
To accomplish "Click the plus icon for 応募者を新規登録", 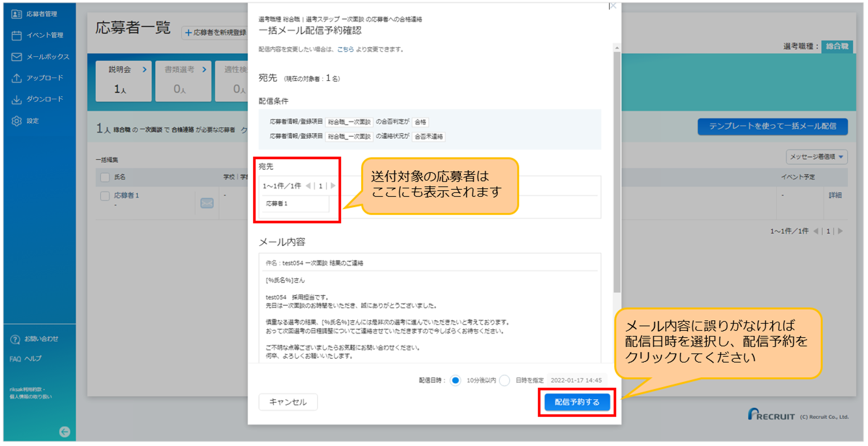I will 188,32.
